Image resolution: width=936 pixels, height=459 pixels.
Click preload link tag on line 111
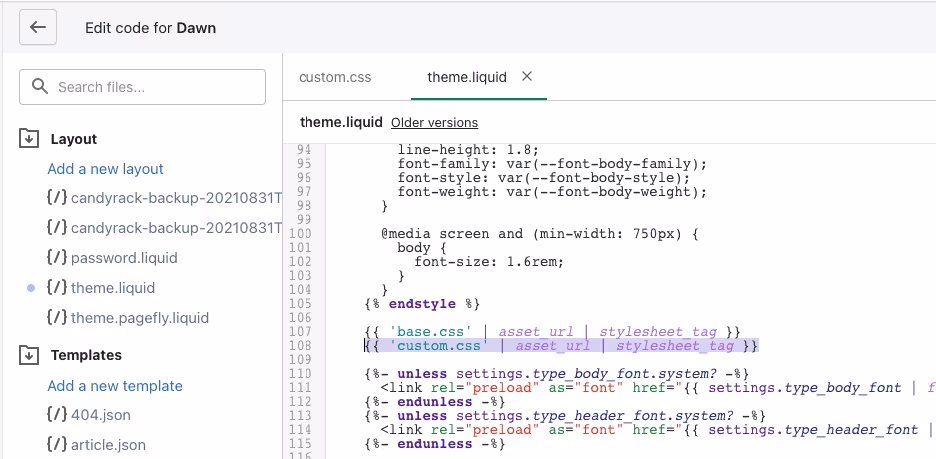pyautogui.click(x=658, y=388)
